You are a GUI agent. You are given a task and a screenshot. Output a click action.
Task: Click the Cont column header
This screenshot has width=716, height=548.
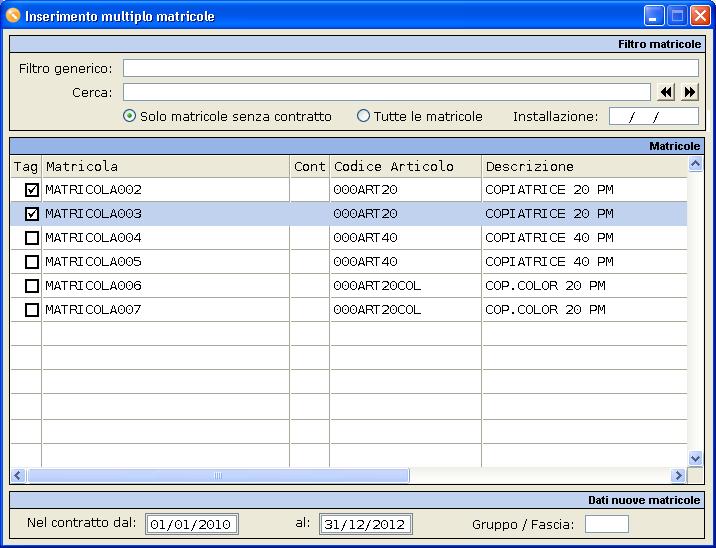(310, 166)
